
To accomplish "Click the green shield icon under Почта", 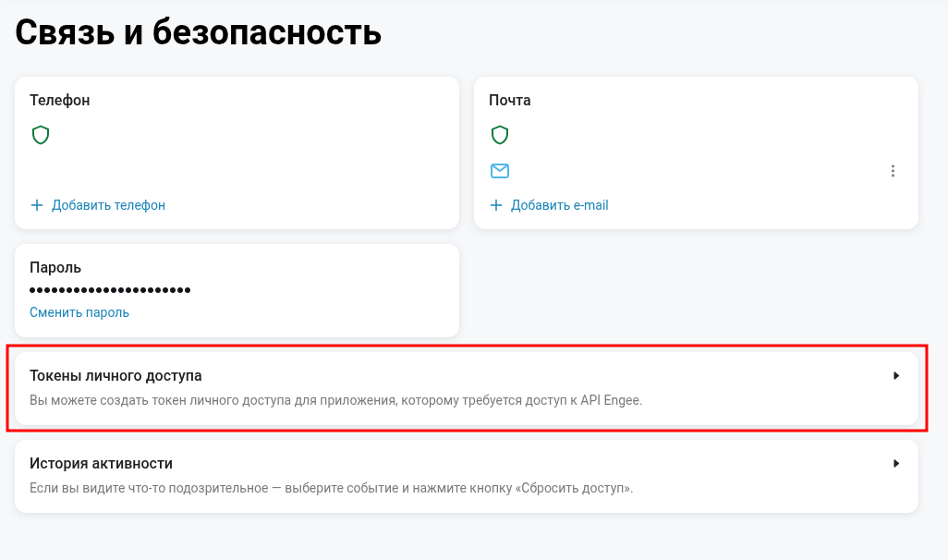I will pos(499,135).
